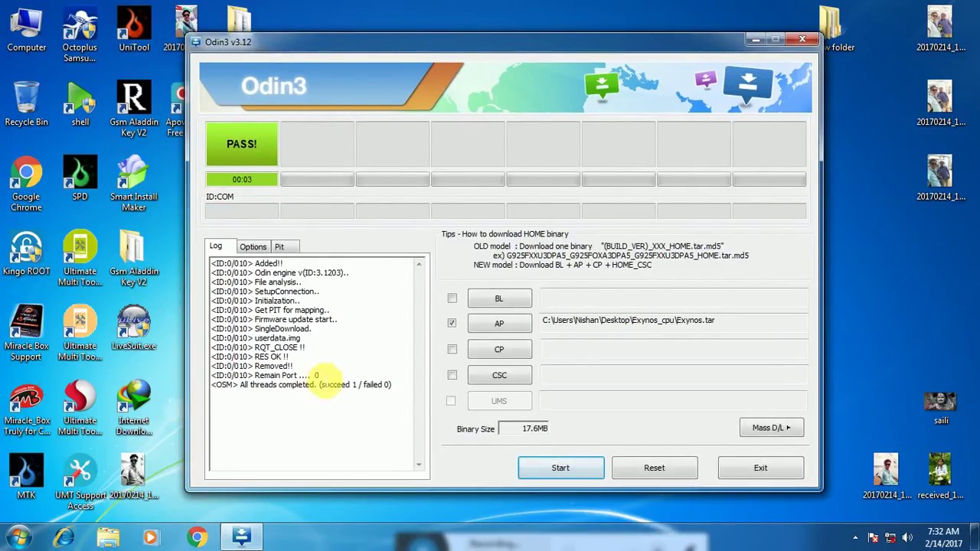This screenshot has width=980, height=551.
Task: Open the sailli image on desktop
Action: pos(940,409)
